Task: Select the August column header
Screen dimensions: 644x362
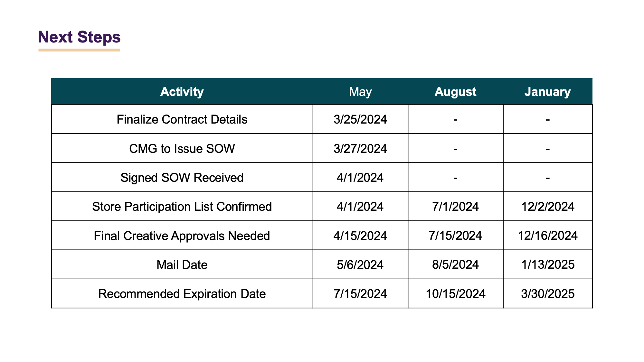Action: [x=455, y=92]
